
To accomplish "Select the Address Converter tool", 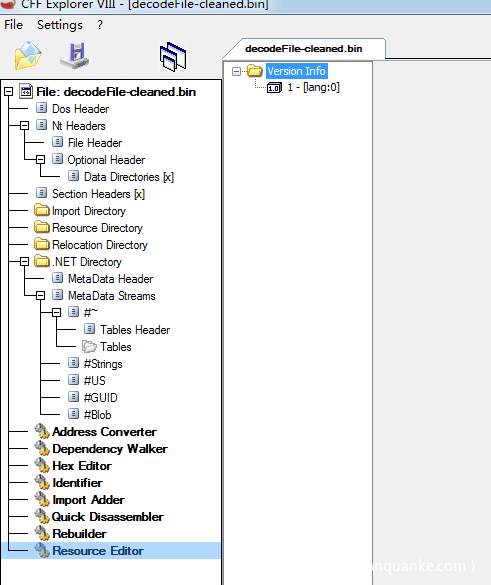I will [x=104, y=432].
